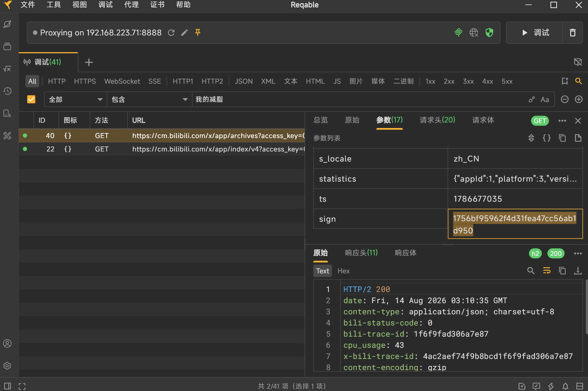Filter by JSON content type
Viewport: 588px width, 391px height.
tap(244, 81)
